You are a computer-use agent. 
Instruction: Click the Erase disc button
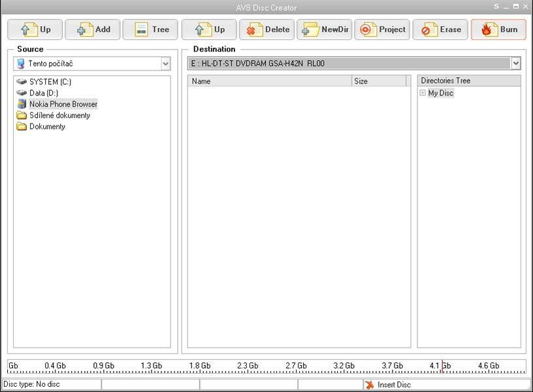440,29
